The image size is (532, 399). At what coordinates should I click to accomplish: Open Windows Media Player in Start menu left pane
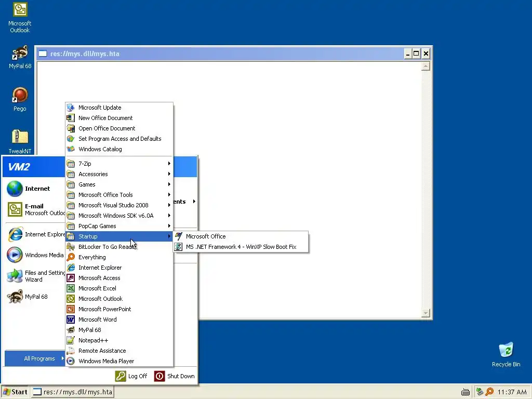point(35,255)
